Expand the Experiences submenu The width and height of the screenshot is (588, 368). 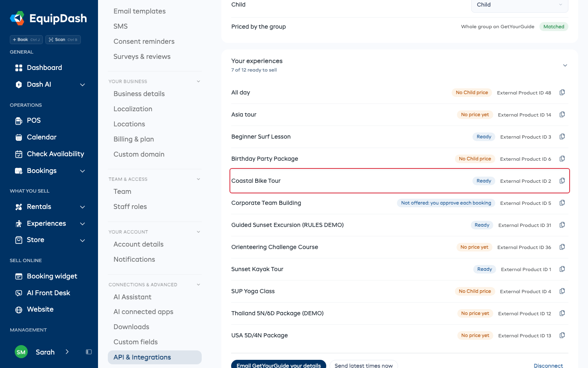pos(82,224)
